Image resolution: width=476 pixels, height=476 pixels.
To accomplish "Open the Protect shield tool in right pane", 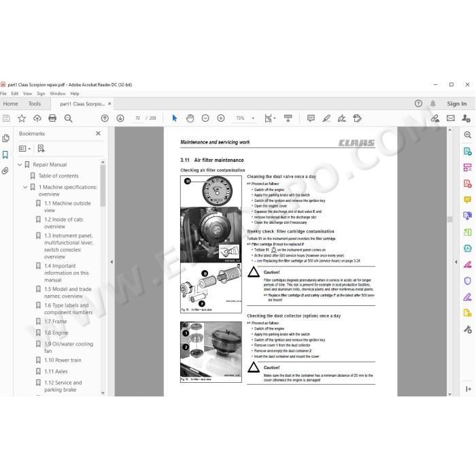I will [x=468, y=281].
